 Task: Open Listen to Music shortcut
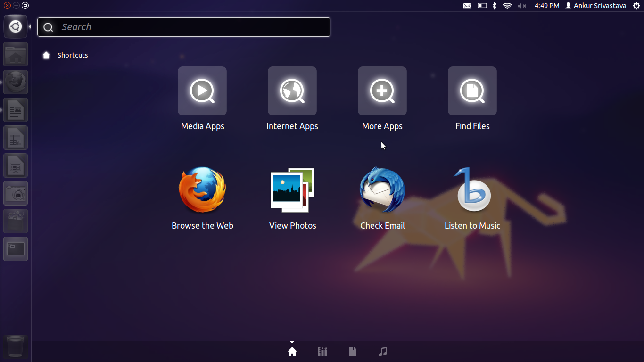pos(472,190)
